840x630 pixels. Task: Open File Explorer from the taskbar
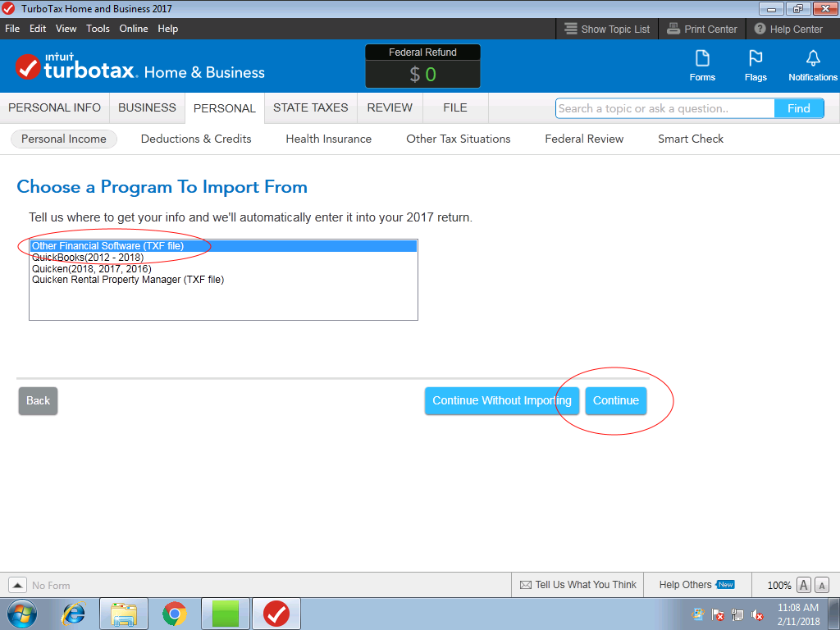124,614
